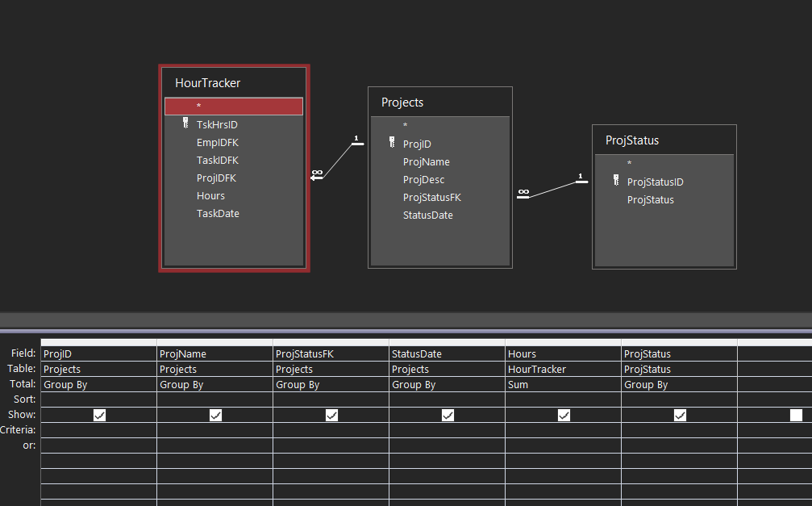812x506 pixels.
Task: Click Sort cell under ProjID column
Action: point(99,399)
